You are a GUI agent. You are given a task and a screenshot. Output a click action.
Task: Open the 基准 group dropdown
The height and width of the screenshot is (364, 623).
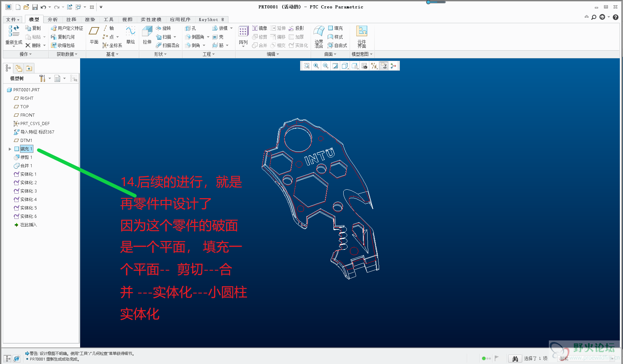[112, 54]
